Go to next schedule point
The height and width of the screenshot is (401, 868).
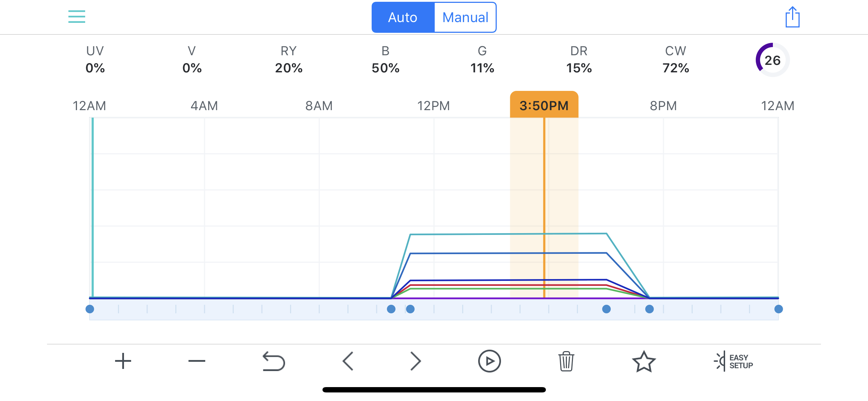point(415,361)
